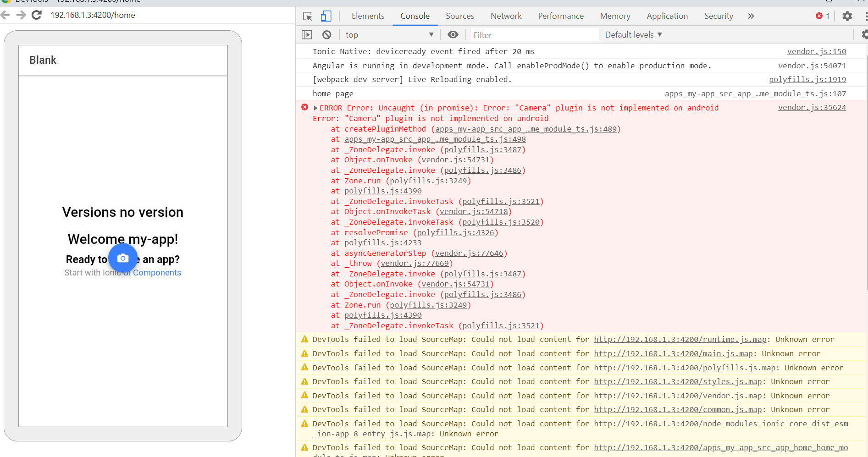Click the warning icon on the polyfills.js.map row

pyautogui.click(x=304, y=367)
